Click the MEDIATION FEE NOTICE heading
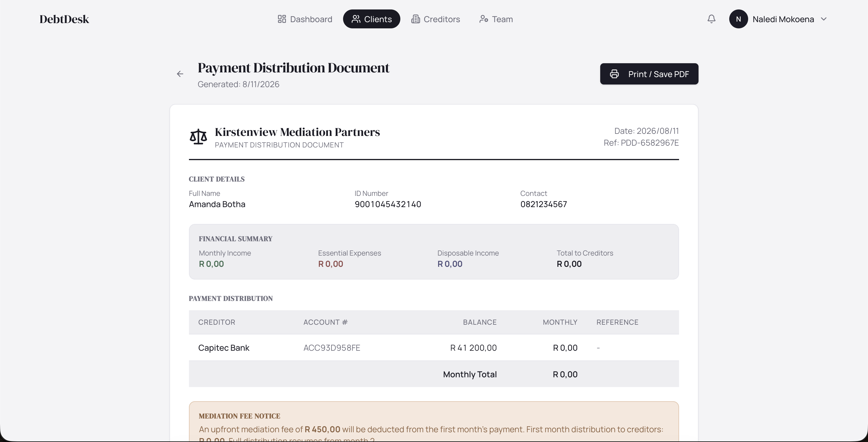The height and width of the screenshot is (442, 868). pyautogui.click(x=239, y=416)
